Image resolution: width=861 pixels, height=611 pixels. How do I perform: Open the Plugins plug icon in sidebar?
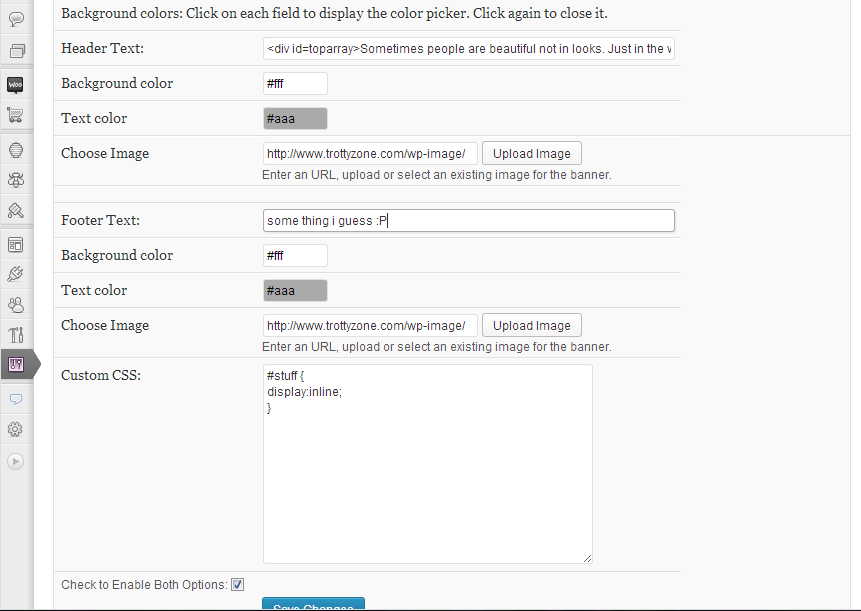(x=15, y=274)
